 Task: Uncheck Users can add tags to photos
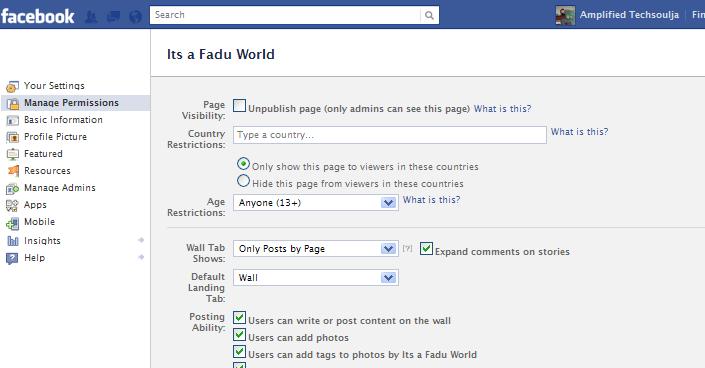click(x=240, y=352)
